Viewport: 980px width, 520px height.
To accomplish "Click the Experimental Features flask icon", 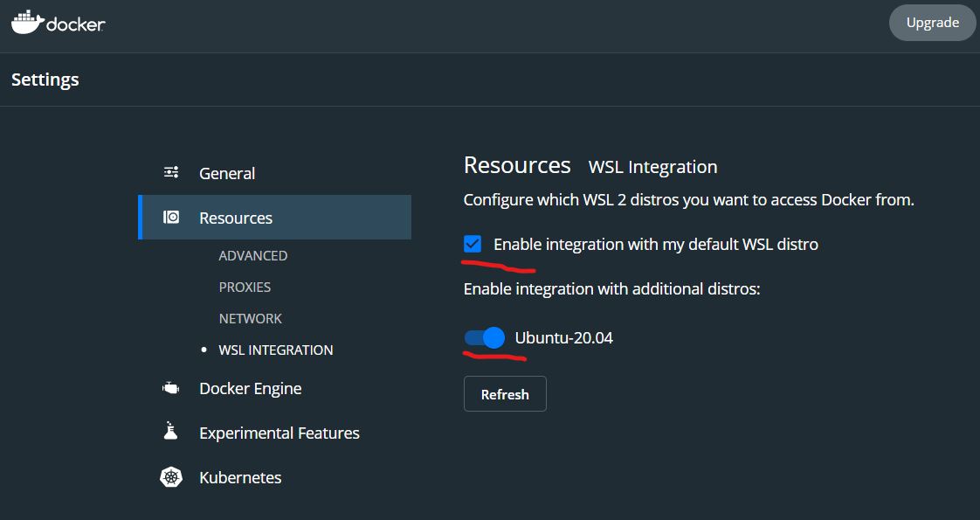I will click(170, 431).
